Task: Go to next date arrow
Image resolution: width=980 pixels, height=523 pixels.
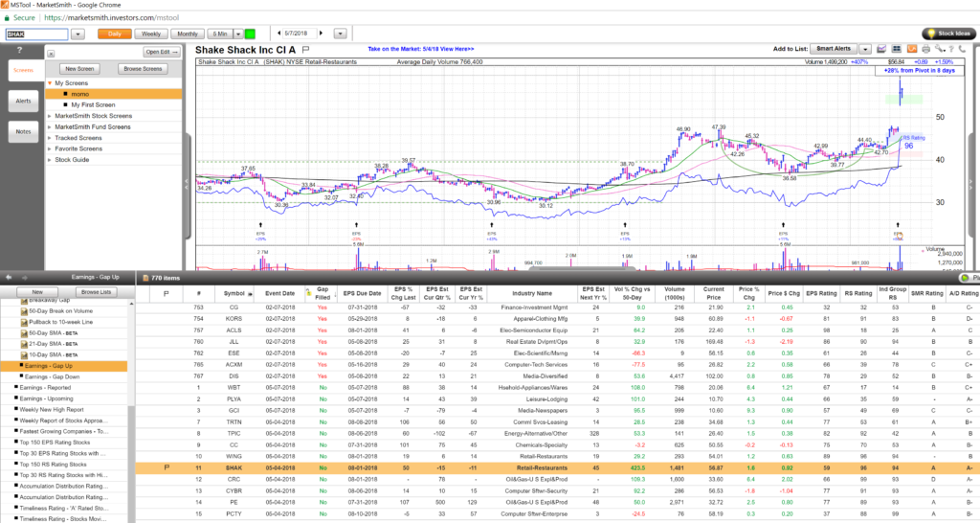Action: [322, 34]
